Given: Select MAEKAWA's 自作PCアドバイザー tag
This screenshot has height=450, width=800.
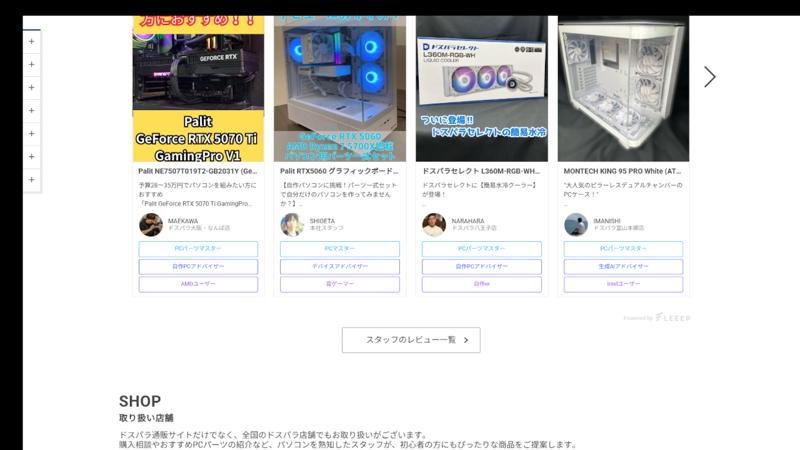Looking at the screenshot, I should click(198, 266).
